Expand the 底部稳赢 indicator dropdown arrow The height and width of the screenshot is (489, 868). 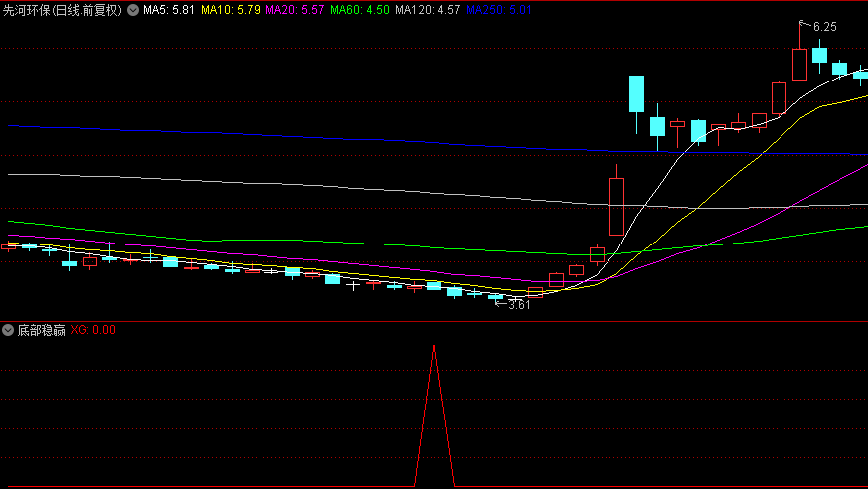tap(8, 330)
